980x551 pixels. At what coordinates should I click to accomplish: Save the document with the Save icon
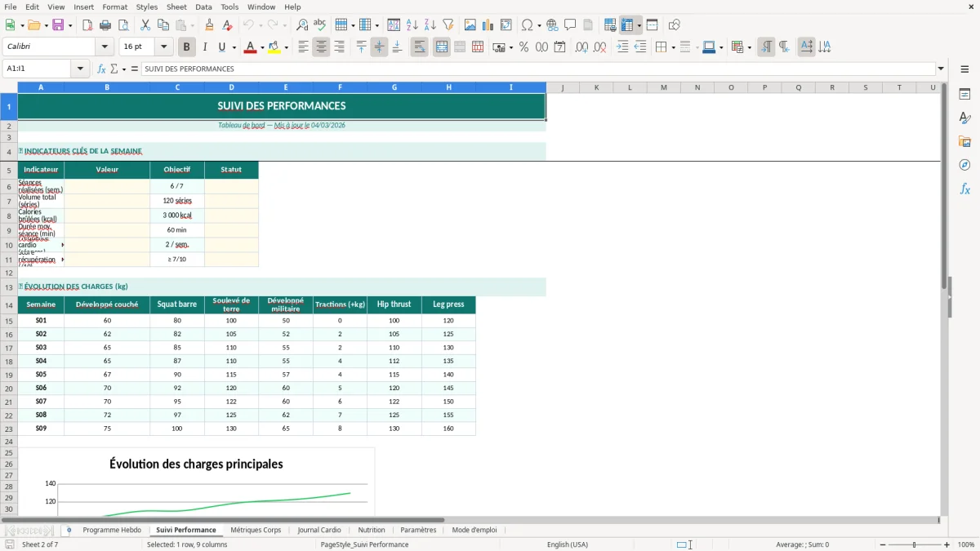click(59, 25)
